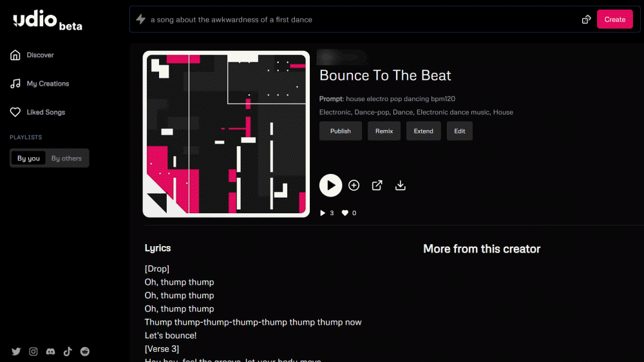Click the Play button for the song
This screenshot has width=644, height=362.
(x=330, y=186)
